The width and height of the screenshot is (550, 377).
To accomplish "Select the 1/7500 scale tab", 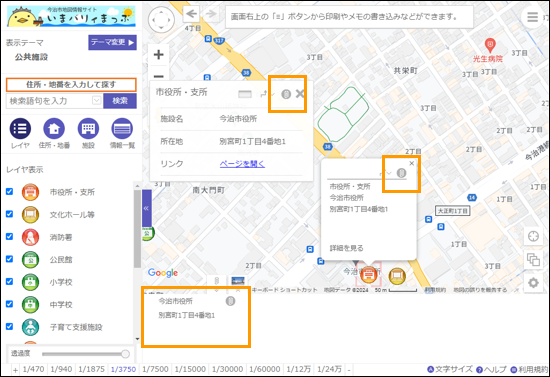I will (x=155, y=369).
